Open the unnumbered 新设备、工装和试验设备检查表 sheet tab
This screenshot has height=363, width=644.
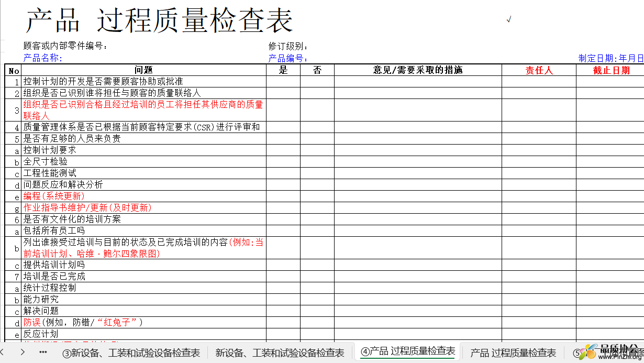[280, 353]
